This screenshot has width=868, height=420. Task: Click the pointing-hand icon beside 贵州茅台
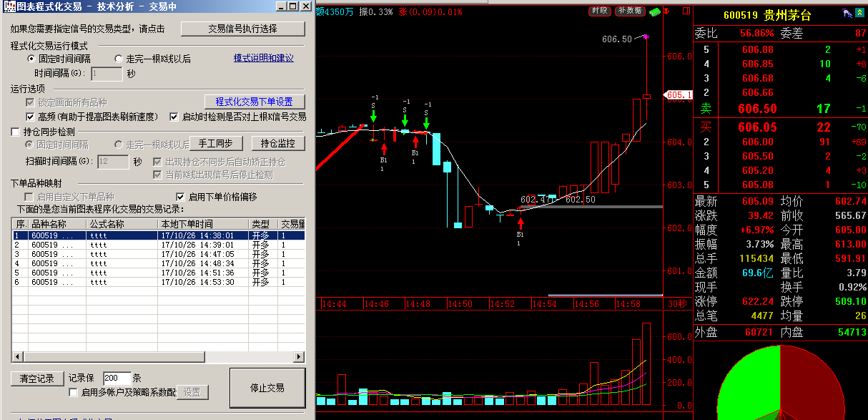[846, 14]
